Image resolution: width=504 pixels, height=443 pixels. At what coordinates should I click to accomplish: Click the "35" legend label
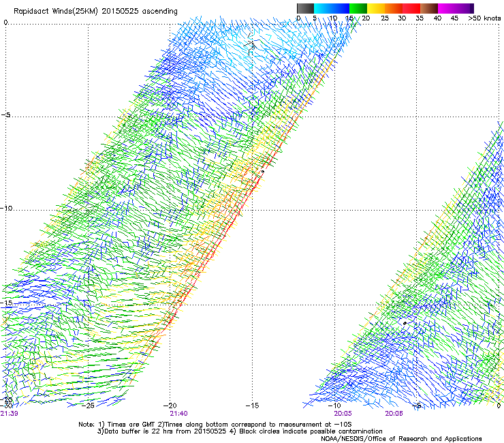[x=420, y=18]
